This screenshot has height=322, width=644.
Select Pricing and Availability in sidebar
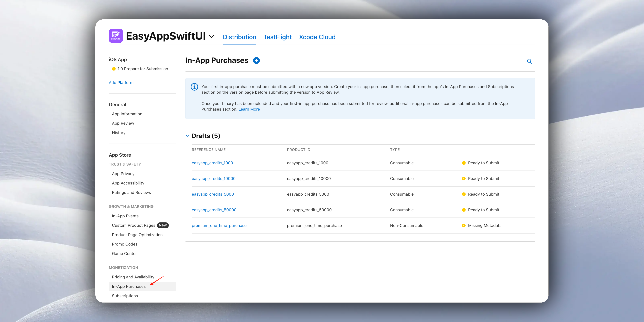click(133, 277)
